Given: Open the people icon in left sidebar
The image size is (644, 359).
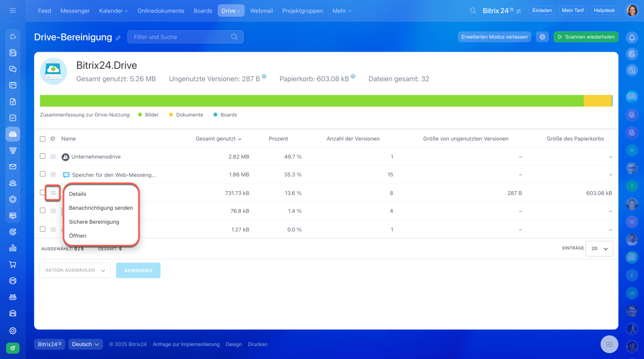Looking at the screenshot, I should tap(13, 183).
